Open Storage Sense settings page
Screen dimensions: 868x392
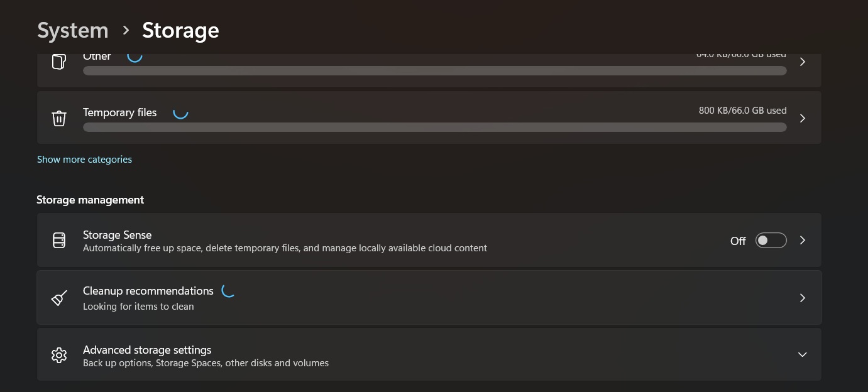pos(802,240)
